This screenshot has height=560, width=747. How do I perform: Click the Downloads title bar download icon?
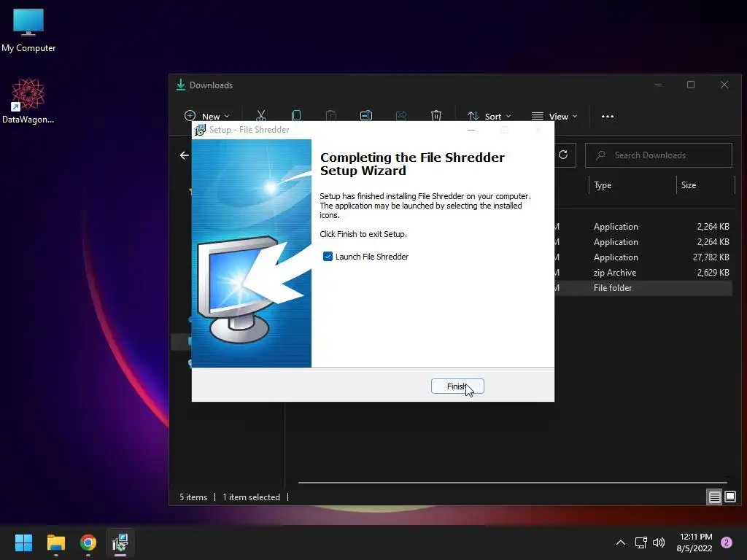[181, 85]
